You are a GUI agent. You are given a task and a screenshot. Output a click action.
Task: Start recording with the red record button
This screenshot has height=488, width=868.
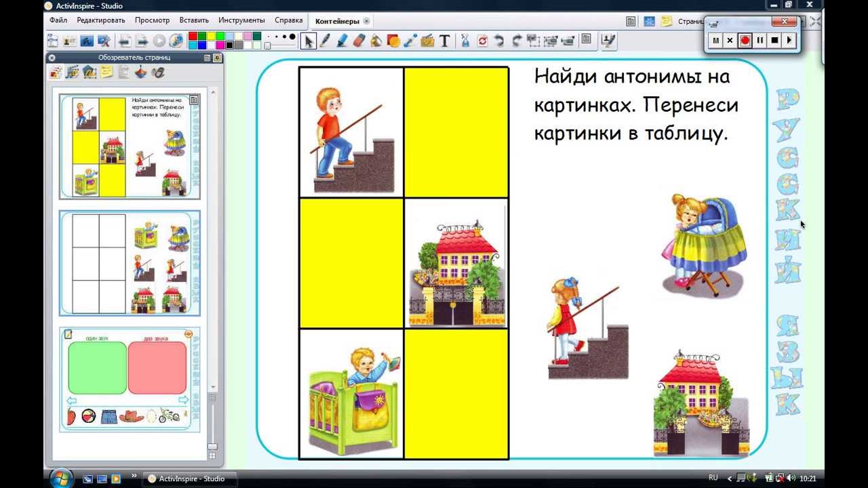pyautogui.click(x=745, y=40)
